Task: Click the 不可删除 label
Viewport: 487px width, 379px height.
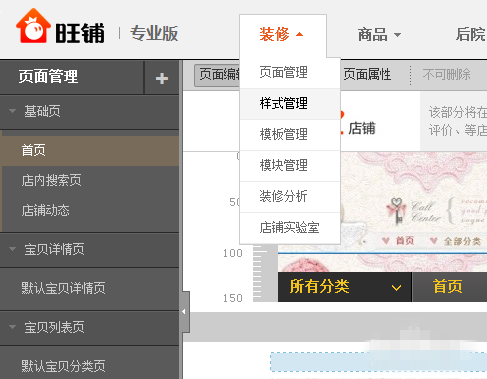Action: coord(446,74)
